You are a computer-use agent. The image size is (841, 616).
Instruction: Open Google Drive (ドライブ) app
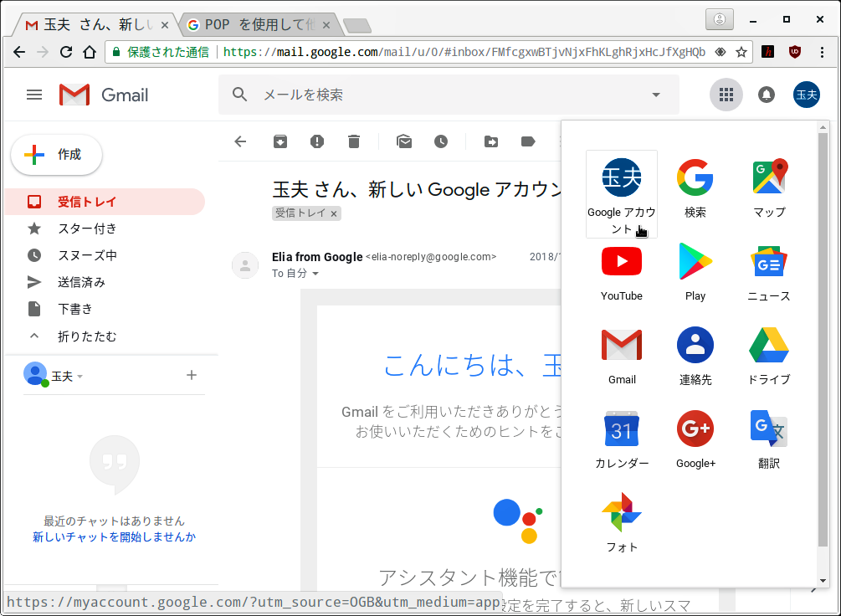(x=769, y=357)
